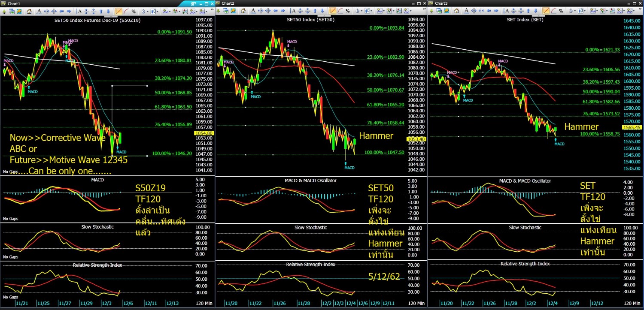Click the '5/12/62' date annotation
This screenshot has width=644, height=310.
coord(385,277)
